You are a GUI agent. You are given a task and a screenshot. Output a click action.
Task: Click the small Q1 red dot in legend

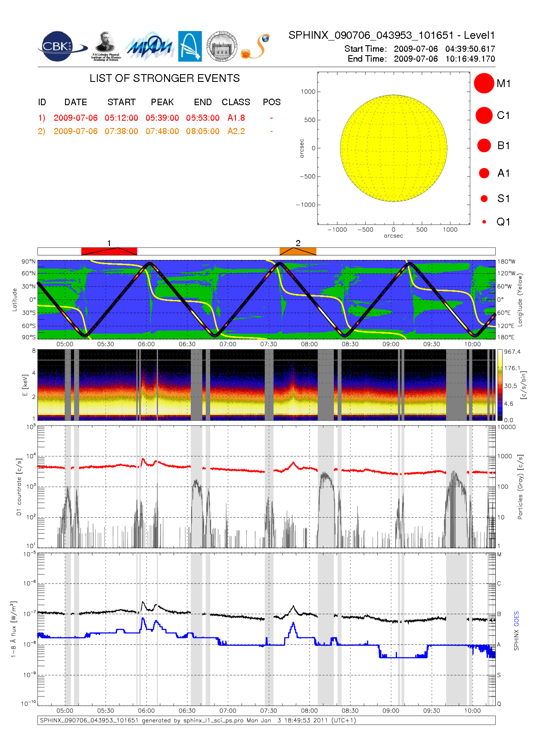(x=484, y=222)
